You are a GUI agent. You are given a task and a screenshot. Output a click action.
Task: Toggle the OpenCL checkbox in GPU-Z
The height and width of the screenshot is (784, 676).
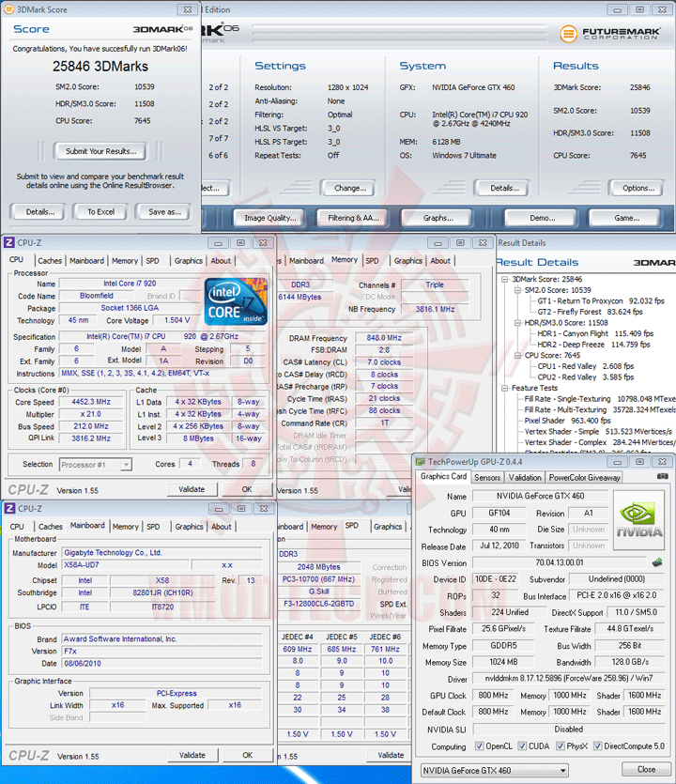click(479, 746)
